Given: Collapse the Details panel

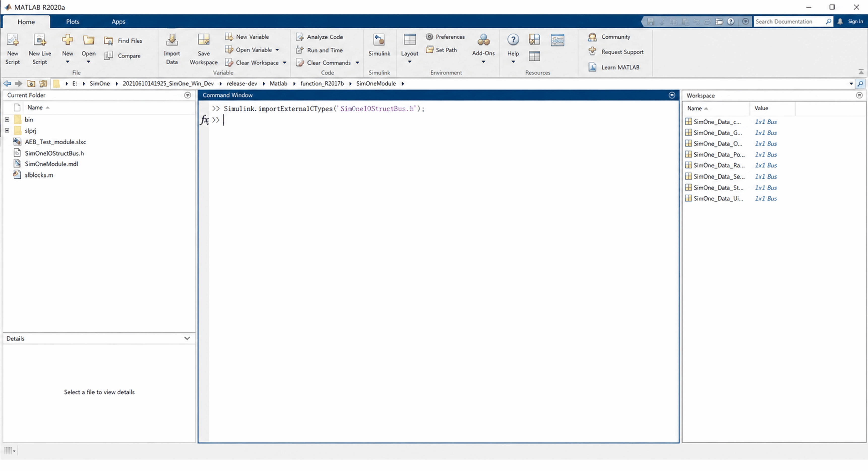Looking at the screenshot, I should click(187, 338).
